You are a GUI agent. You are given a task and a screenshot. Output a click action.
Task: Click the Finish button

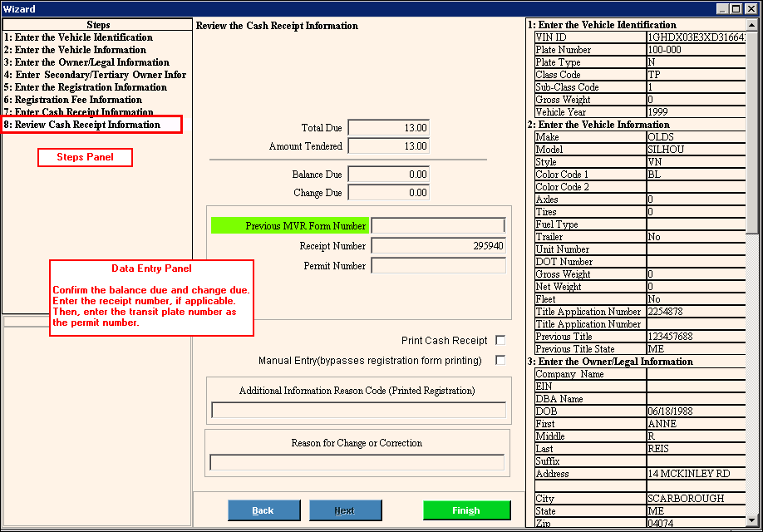click(466, 510)
